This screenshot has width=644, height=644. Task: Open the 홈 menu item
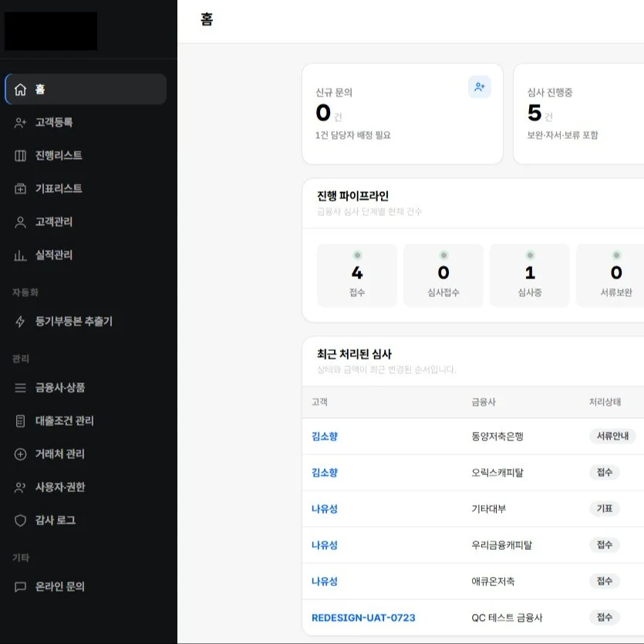[x=86, y=89]
